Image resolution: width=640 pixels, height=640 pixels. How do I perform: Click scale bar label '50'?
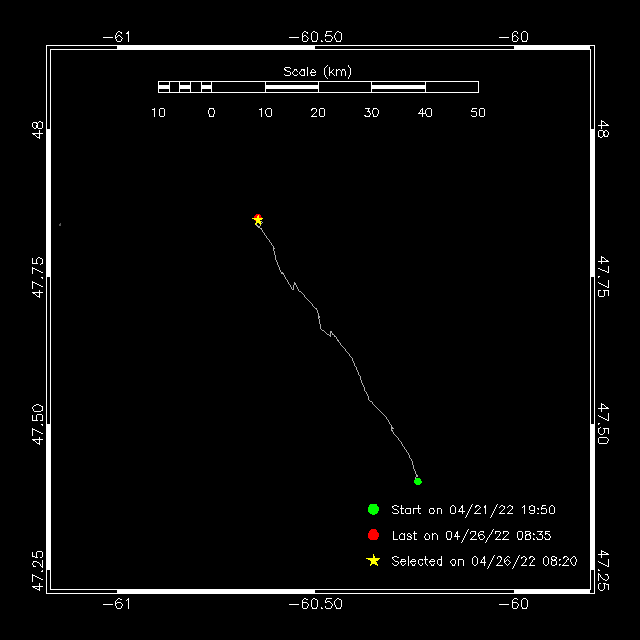coord(478,113)
